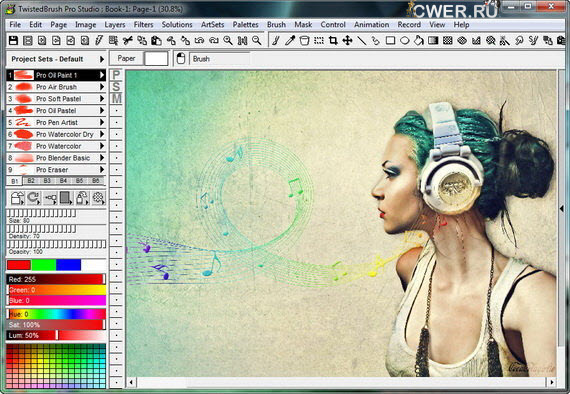Adjust the Opacity slider bar
The width and height of the screenshot is (570, 394).
point(56,244)
